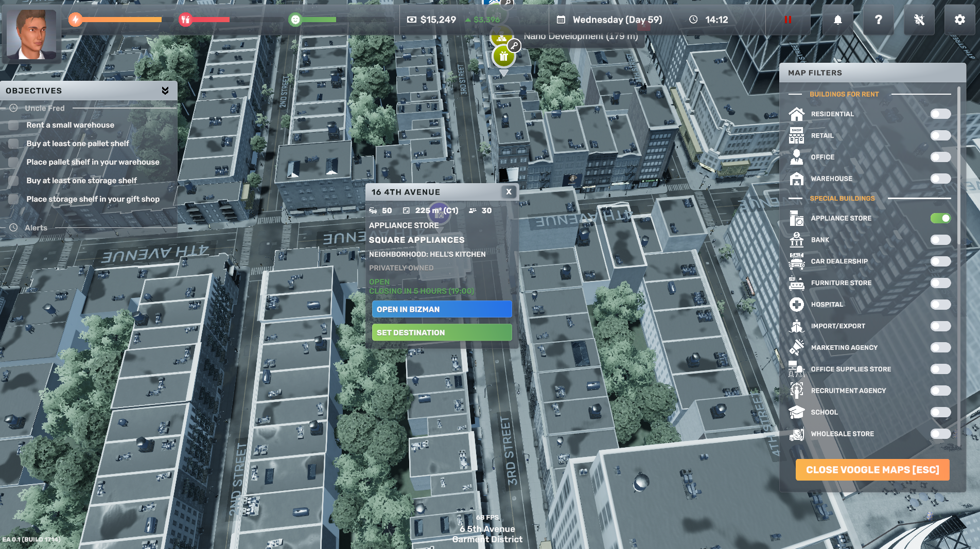Click the help question mark icon
This screenshot has width=980, height=549.
click(x=878, y=20)
